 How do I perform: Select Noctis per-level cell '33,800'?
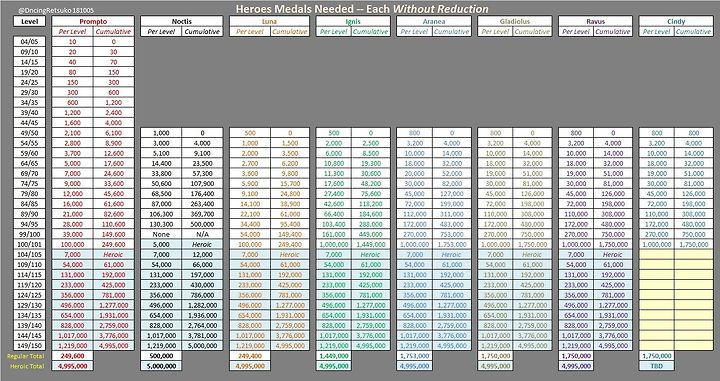[x=161, y=173]
